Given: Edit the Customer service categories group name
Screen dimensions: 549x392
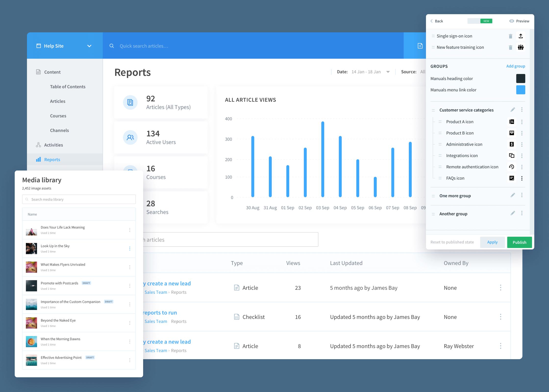Looking at the screenshot, I should pyautogui.click(x=512, y=110).
